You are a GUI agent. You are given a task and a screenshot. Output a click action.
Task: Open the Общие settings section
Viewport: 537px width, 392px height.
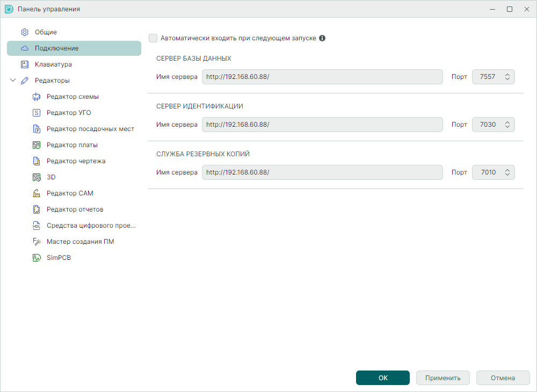[x=46, y=32]
